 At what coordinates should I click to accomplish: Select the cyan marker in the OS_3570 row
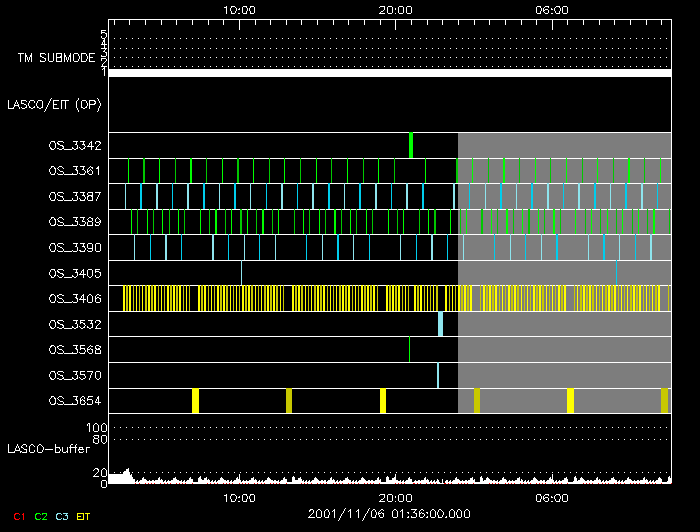click(437, 375)
